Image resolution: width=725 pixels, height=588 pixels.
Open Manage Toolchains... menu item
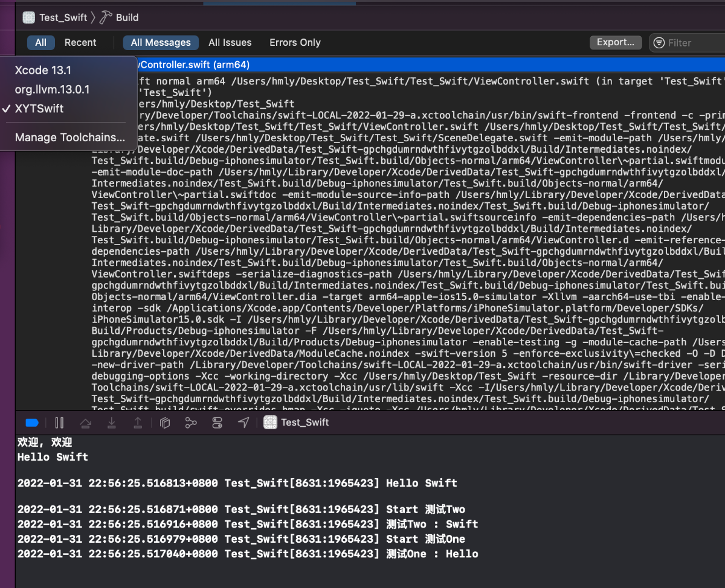pos(69,138)
